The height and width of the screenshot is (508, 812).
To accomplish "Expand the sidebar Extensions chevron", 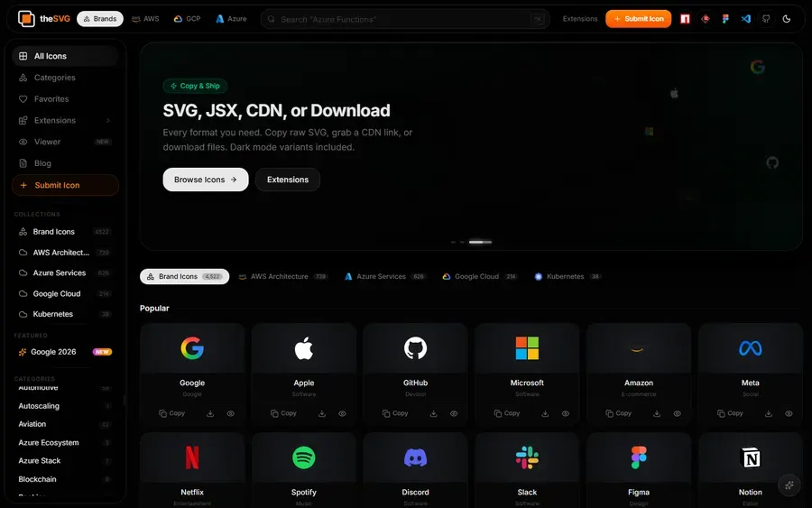I will 108,121.
